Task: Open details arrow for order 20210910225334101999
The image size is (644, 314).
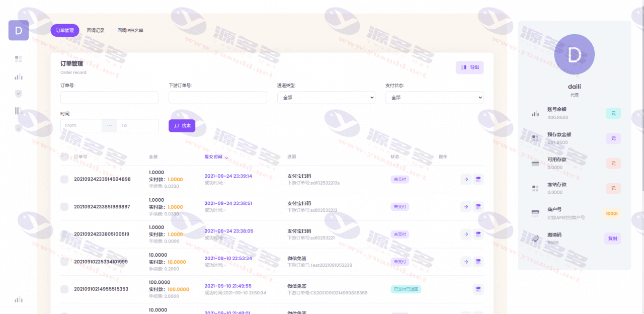Action: pos(466,262)
